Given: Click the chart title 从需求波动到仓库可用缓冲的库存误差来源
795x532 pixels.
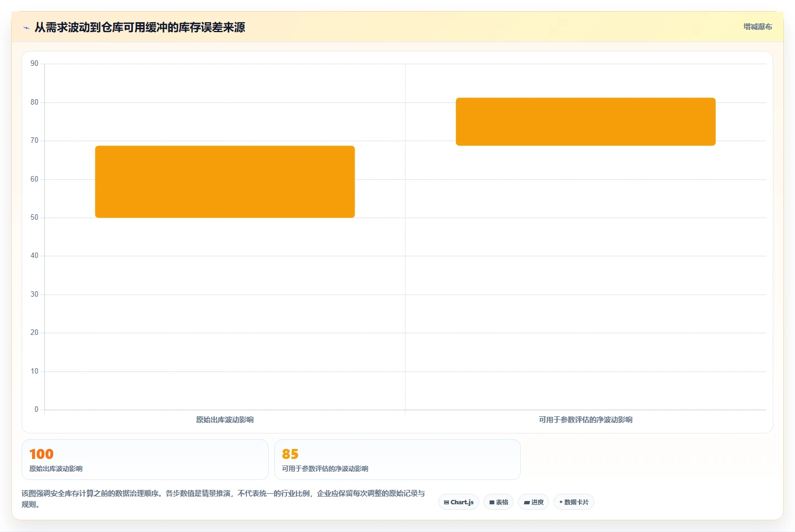Looking at the screenshot, I should click(140, 27).
